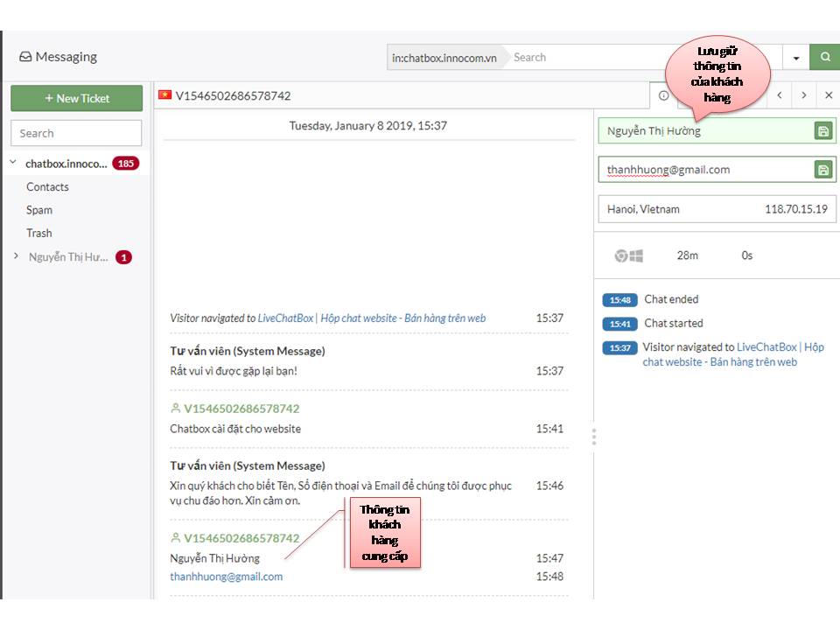Click the Messaging inbox icon
Screen dimensions: 840x630
tap(25, 57)
